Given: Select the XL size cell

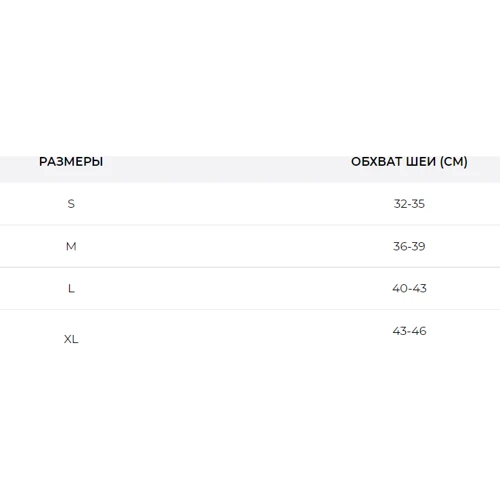Looking at the screenshot, I should (71, 339).
